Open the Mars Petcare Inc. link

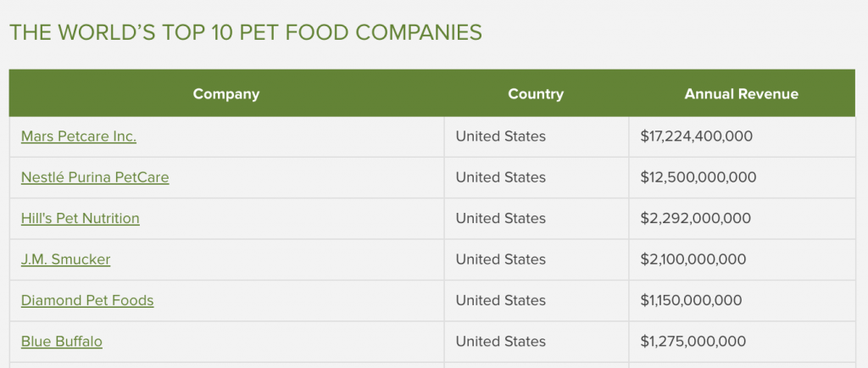click(x=79, y=137)
